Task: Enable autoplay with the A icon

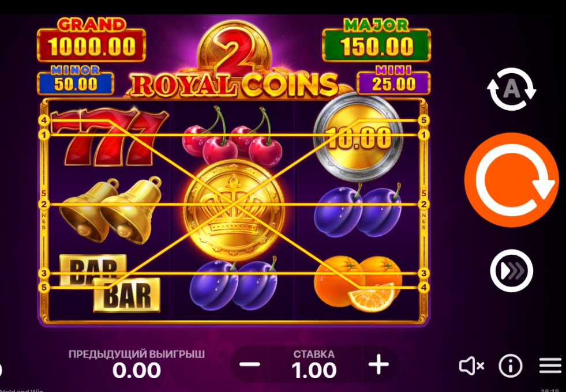Action: (512, 89)
